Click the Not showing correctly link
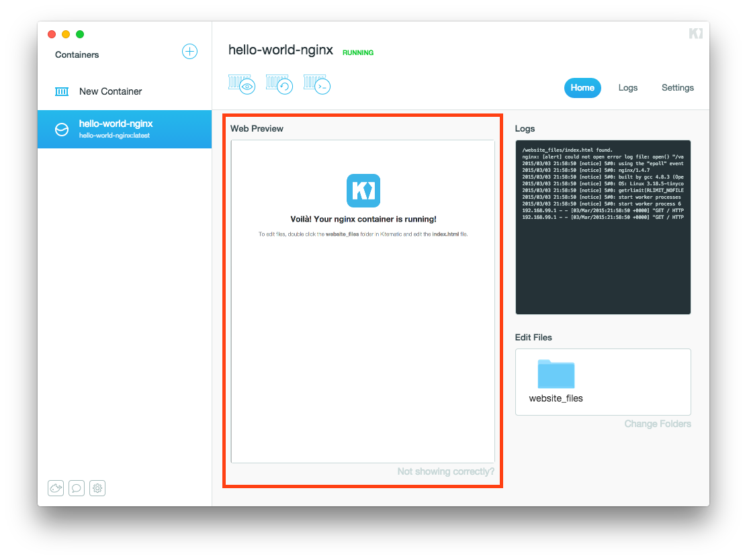The image size is (747, 560). (x=445, y=471)
